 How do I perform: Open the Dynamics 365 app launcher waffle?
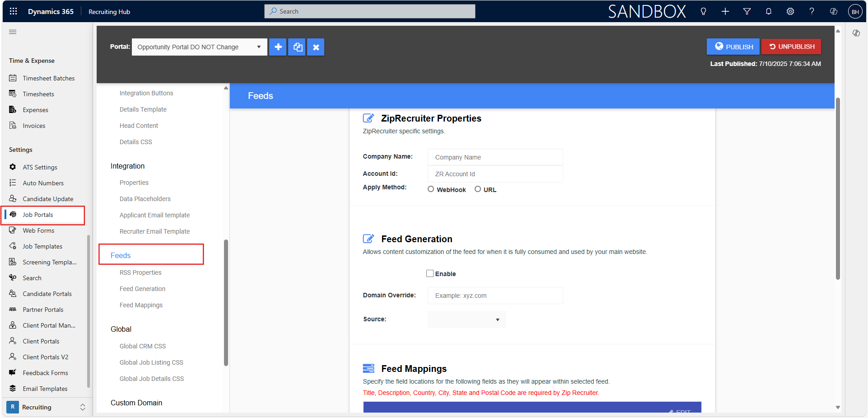pos(13,11)
